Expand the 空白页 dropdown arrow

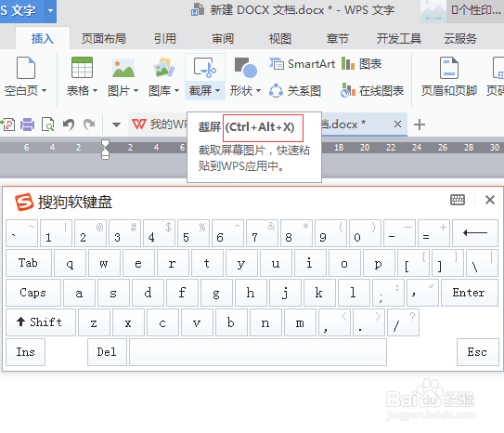pyautogui.click(x=45, y=91)
